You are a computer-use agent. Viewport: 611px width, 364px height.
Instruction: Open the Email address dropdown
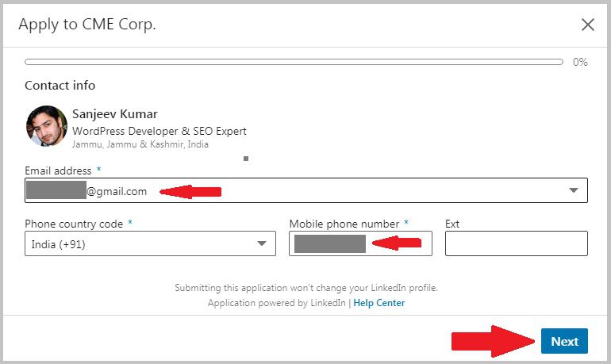305,190
